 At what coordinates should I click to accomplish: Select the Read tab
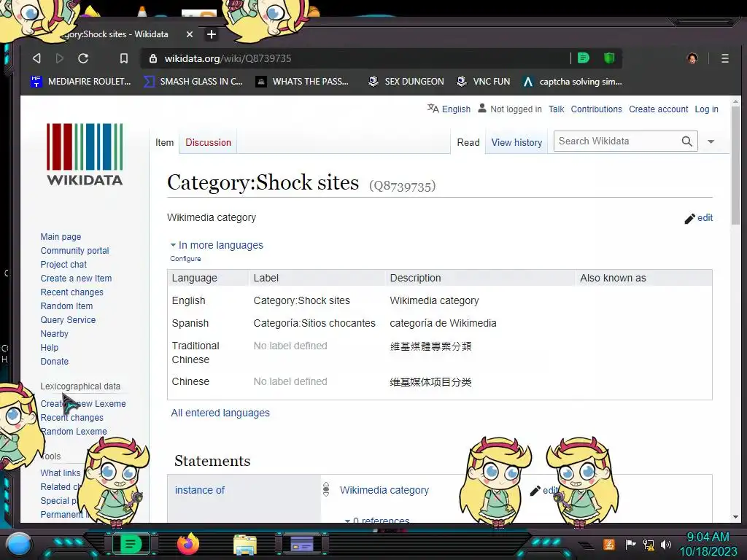[x=468, y=142]
